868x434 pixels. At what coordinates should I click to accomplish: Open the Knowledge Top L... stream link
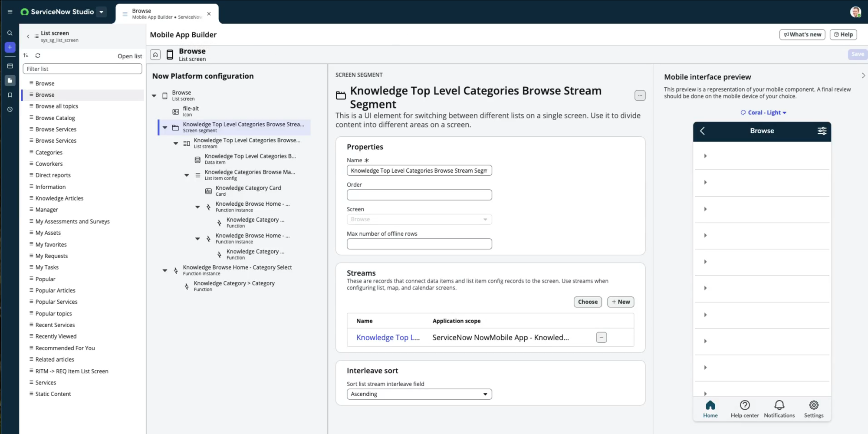pos(388,338)
